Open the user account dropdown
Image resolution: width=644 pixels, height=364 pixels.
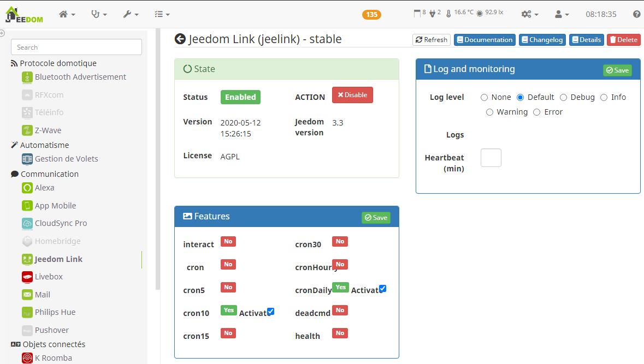coord(562,14)
